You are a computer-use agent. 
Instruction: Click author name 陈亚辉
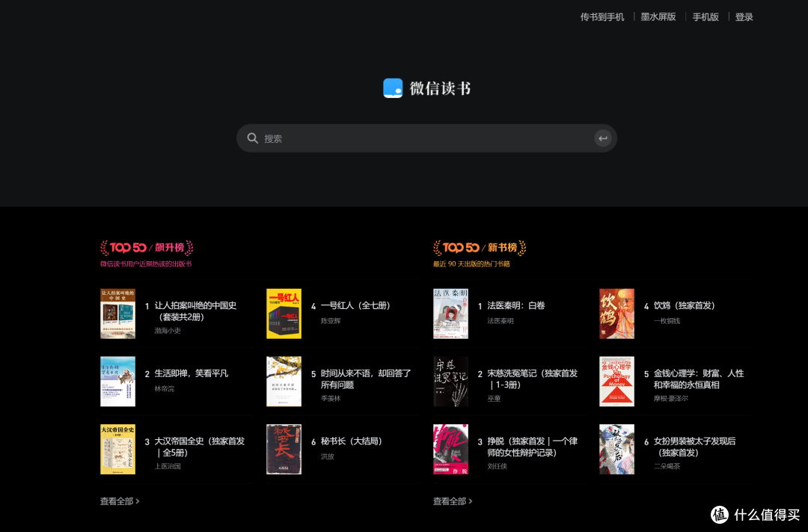point(331,321)
